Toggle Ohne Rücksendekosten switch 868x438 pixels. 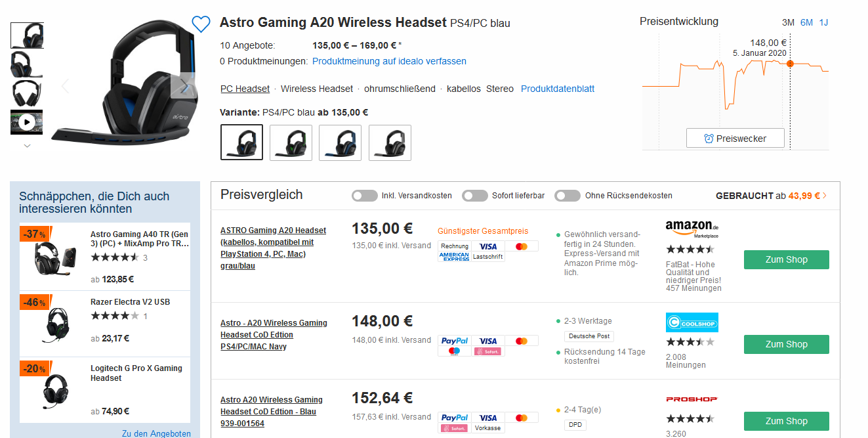(568, 196)
